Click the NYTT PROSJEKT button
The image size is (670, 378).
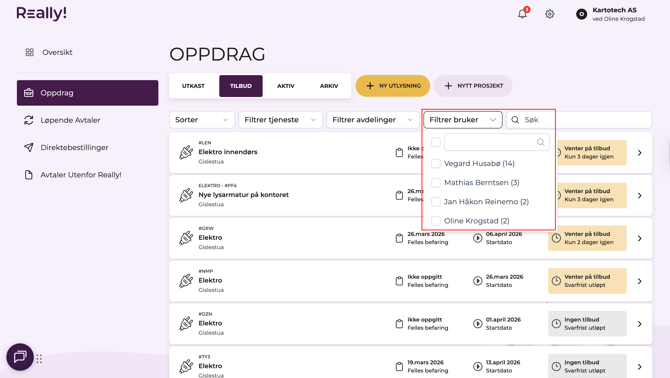(473, 86)
